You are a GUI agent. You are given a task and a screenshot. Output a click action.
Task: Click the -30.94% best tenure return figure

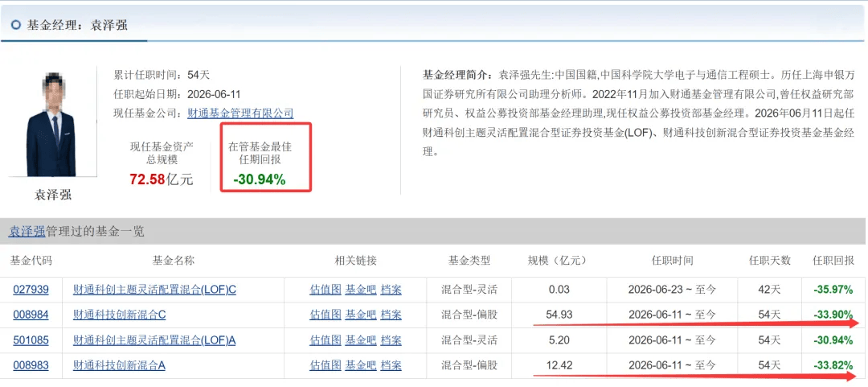[x=259, y=179]
